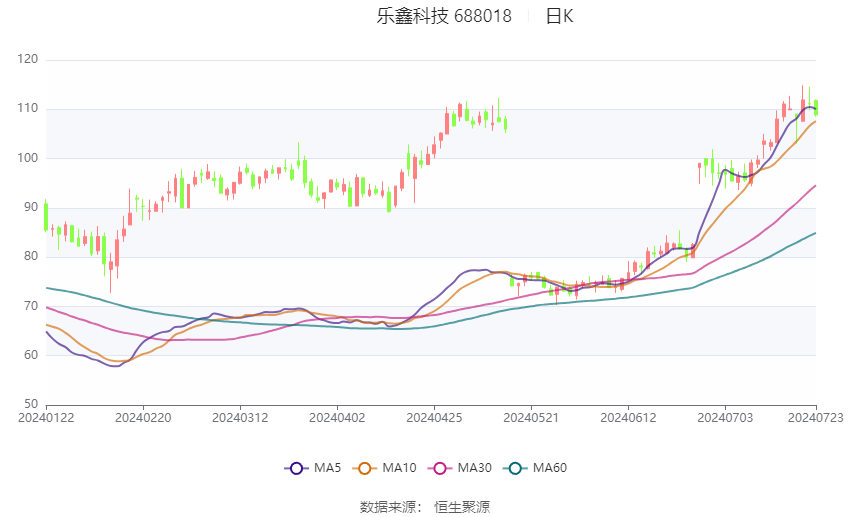
Task: Click the data source text 恒生聚源
Action: [x=462, y=507]
